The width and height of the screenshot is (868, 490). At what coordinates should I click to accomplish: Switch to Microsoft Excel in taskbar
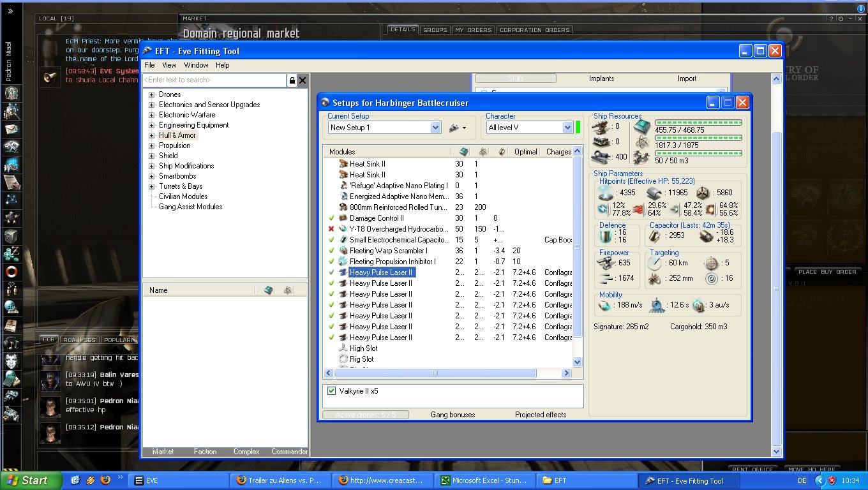click(x=484, y=480)
